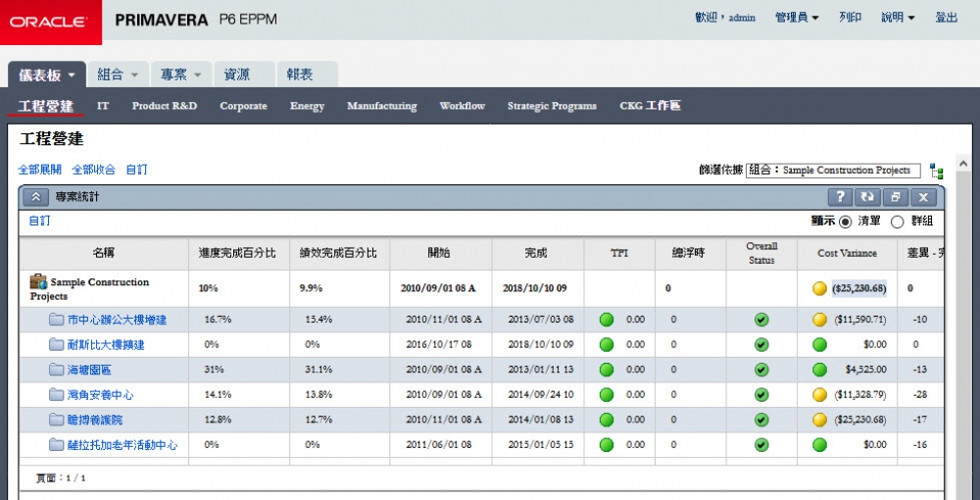Click yellow Cost Variance indicator for 市中心辦公大樓增建
Image resolution: width=980 pixels, height=500 pixels.
[x=819, y=320]
